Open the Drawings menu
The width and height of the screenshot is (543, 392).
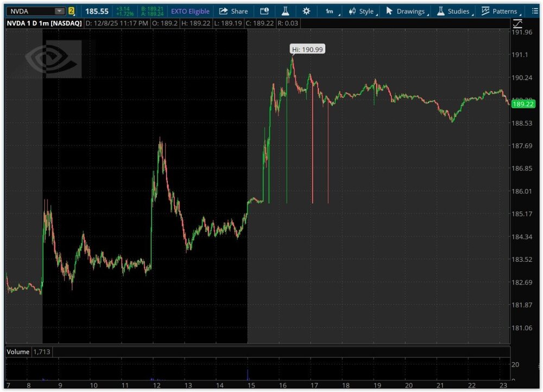click(x=405, y=11)
